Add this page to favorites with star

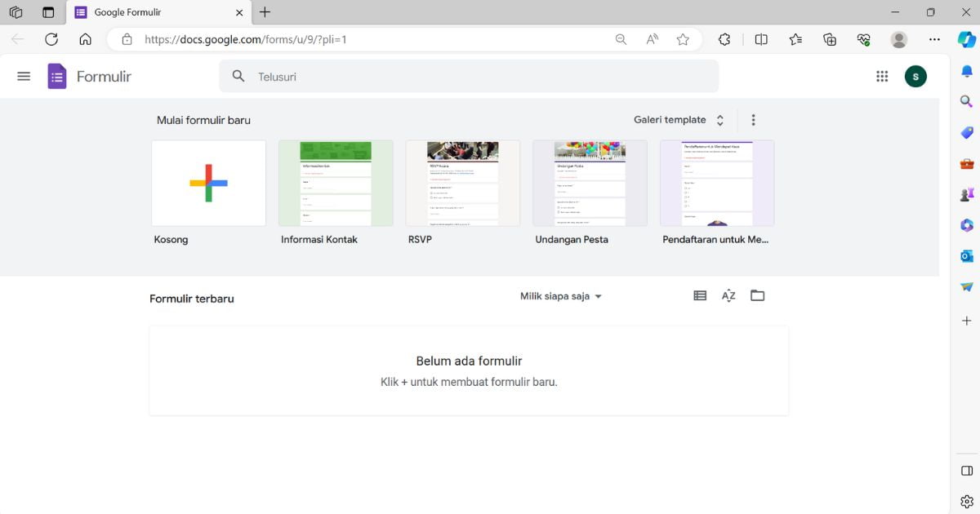[683, 39]
